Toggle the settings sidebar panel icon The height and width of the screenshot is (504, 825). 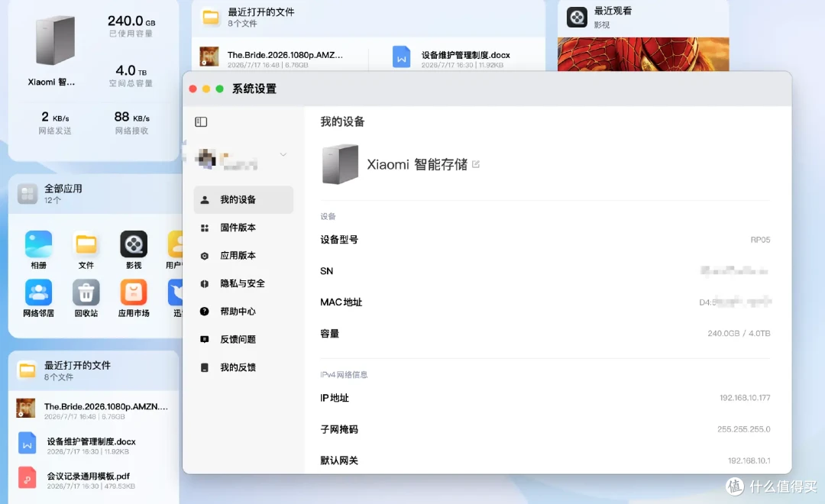coord(201,122)
